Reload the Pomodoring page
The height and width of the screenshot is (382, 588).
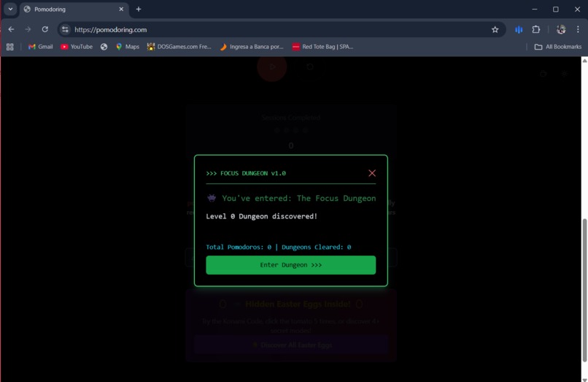(x=45, y=29)
